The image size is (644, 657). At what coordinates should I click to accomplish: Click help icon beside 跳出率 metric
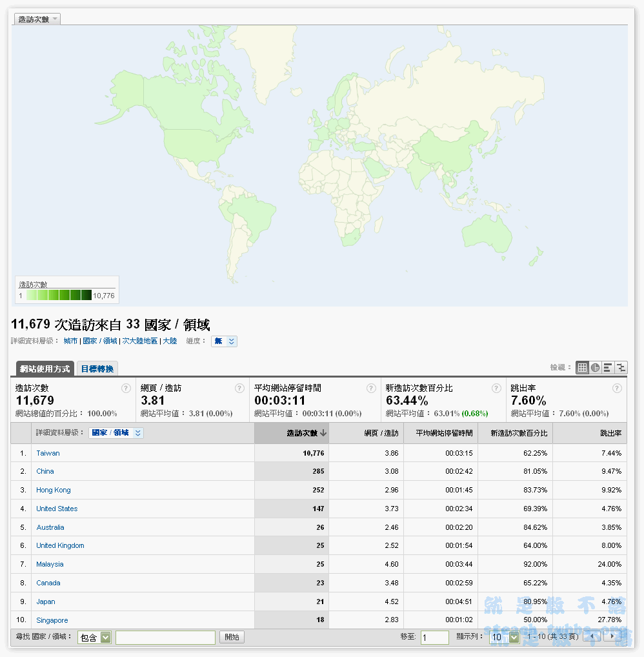click(617, 389)
